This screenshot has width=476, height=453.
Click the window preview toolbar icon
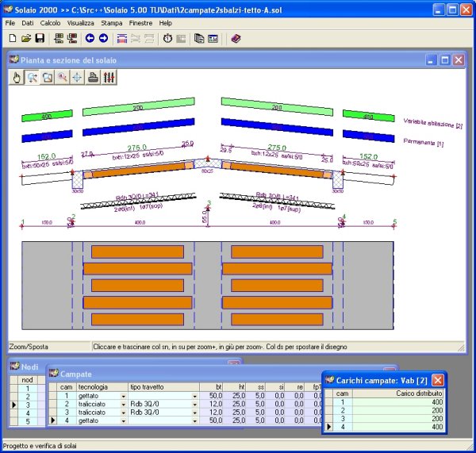pyautogui.click(x=213, y=39)
